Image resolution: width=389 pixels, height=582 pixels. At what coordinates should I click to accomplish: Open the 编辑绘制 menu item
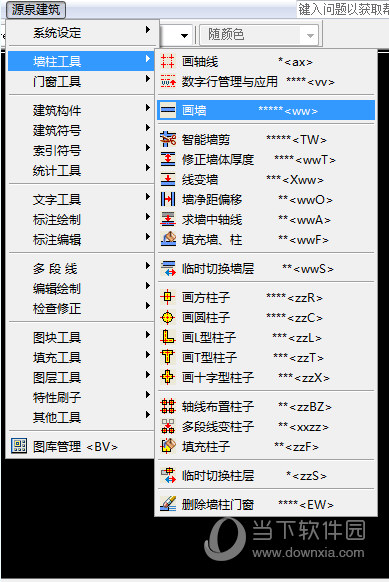click(x=81, y=289)
